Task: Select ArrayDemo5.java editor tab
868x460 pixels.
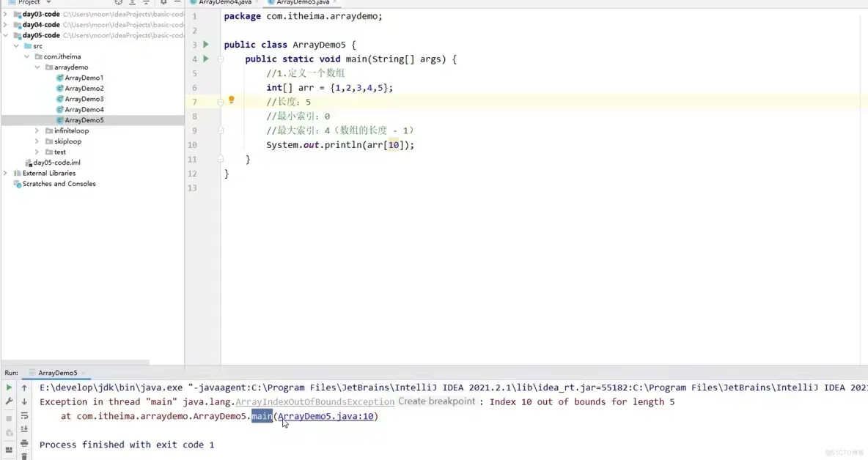Action: (x=303, y=2)
